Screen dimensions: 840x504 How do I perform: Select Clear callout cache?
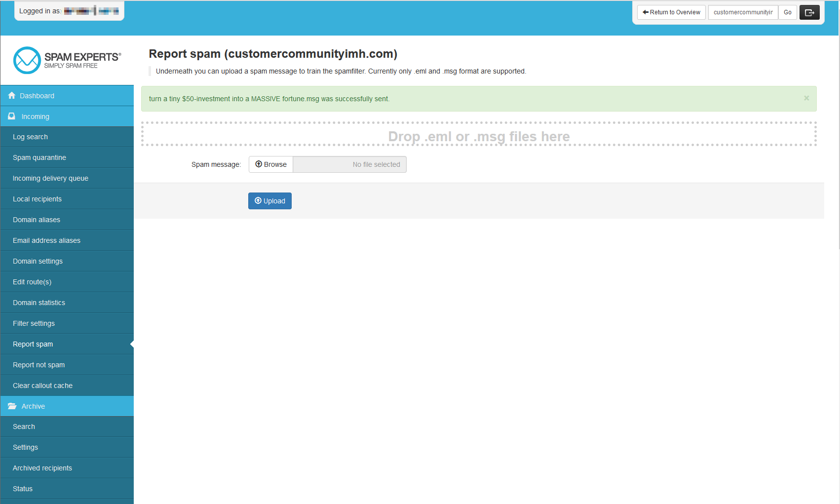(x=42, y=386)
